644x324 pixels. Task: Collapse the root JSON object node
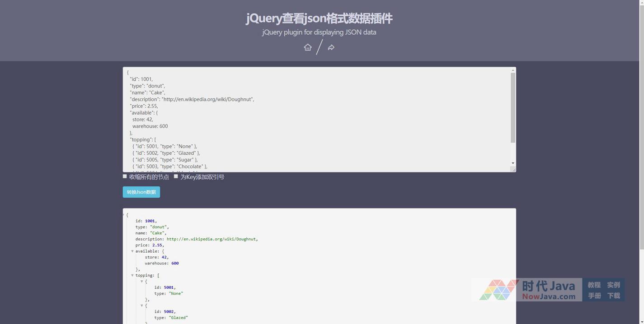point(123,215)
